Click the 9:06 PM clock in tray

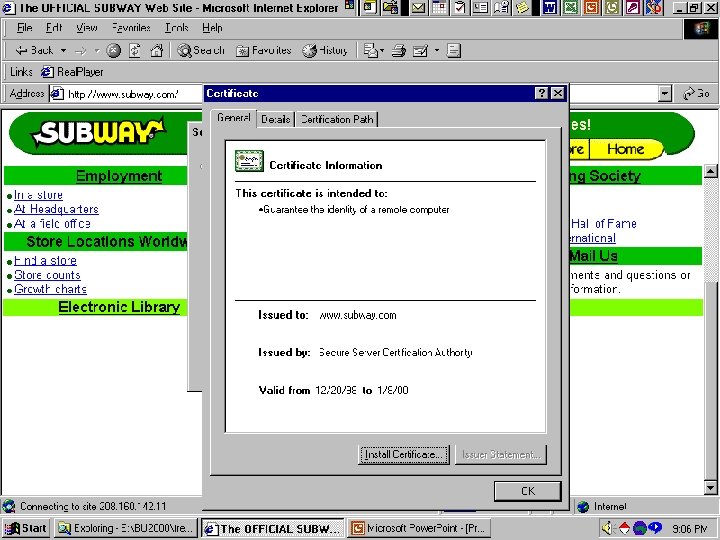tap(690, 529)
